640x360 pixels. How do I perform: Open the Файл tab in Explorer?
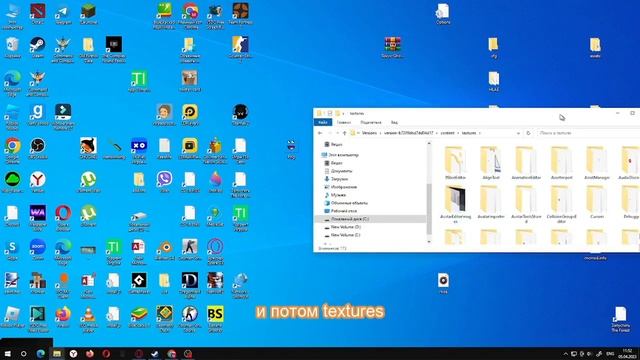point(322,122)
